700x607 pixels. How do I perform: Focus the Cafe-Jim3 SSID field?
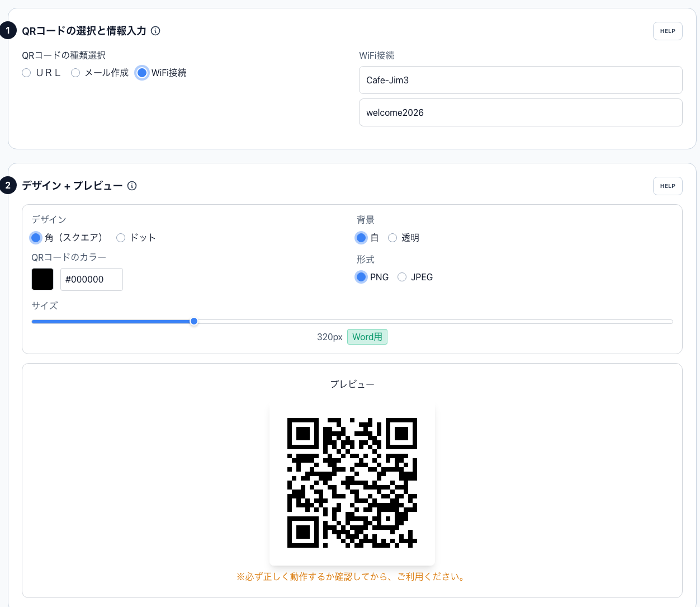point(521,80)
